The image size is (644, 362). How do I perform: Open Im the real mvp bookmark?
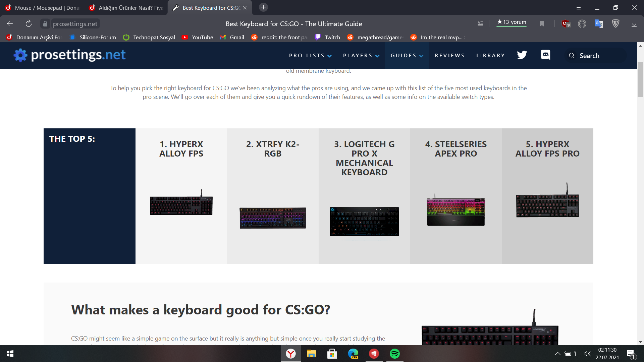pyautogui.click(x=438, y=37)
